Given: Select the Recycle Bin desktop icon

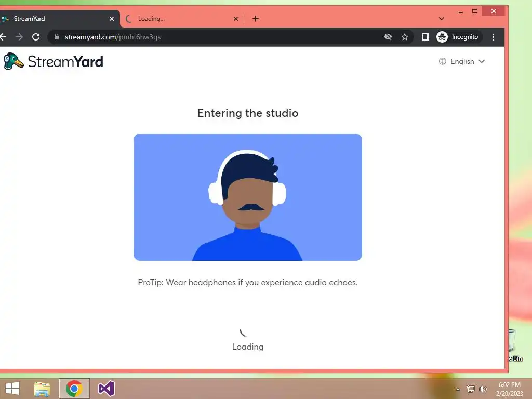Looking at the screenshot, I should tap(515, 345).
